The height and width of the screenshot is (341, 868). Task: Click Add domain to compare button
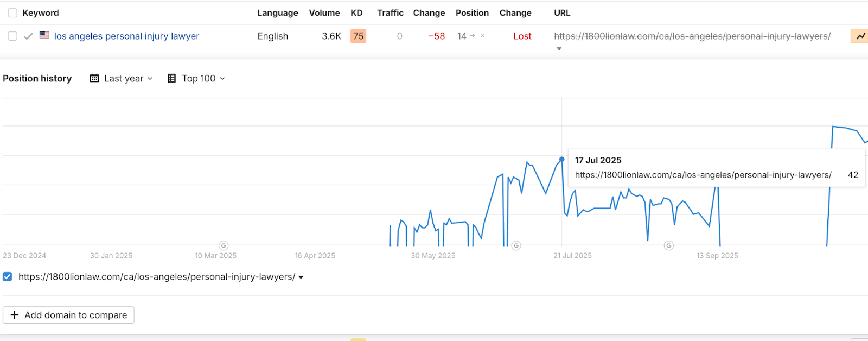tap(69, 315)
